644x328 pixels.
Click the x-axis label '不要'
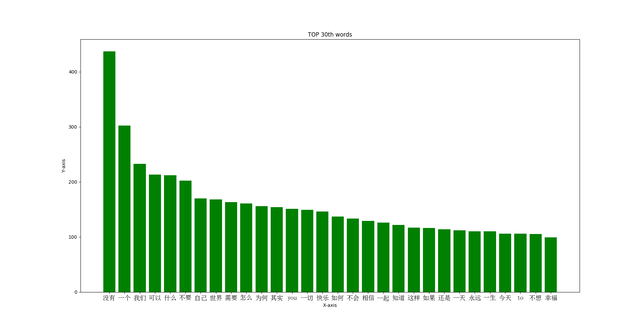click(185, 298)
